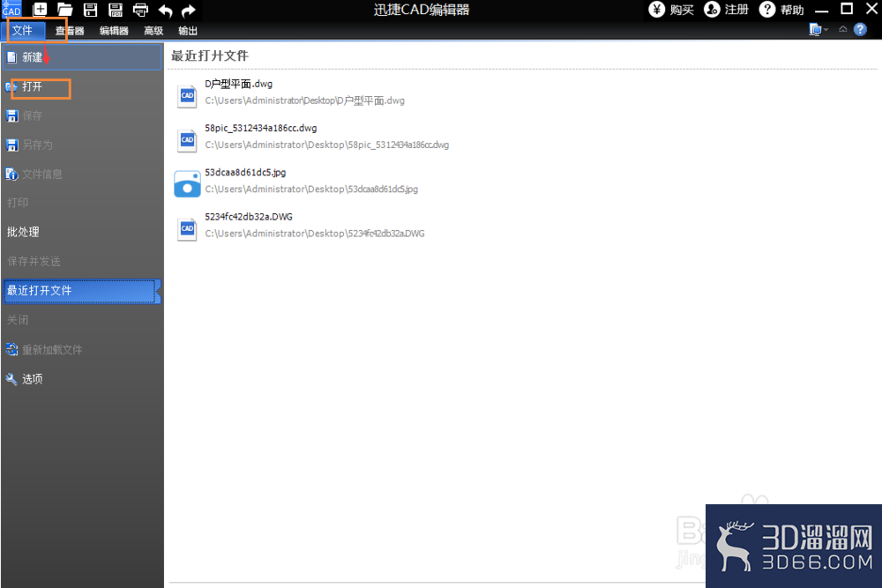The height and width of the screenshot is (588, 882).
Task: Click the 注册 register button
Action: pos(726,10)
